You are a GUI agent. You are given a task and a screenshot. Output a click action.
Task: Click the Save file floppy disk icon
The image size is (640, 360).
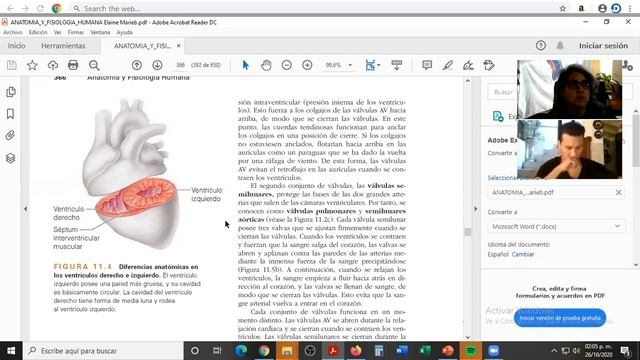(x=11, y=65)
